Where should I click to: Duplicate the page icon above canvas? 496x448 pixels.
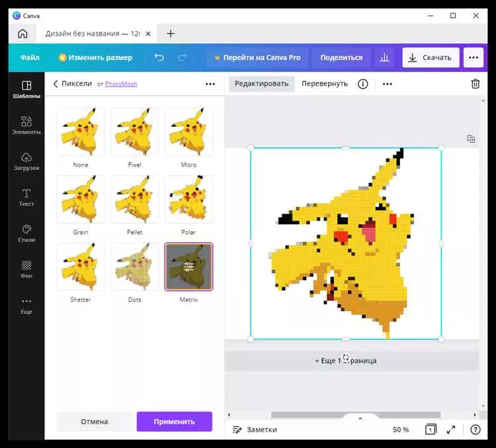click(x=471, y=139)
